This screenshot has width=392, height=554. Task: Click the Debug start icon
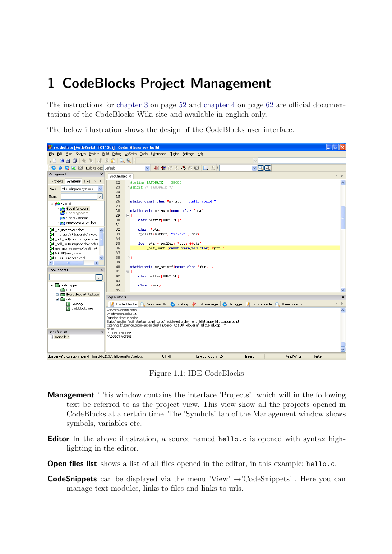[x=157, y=168]
